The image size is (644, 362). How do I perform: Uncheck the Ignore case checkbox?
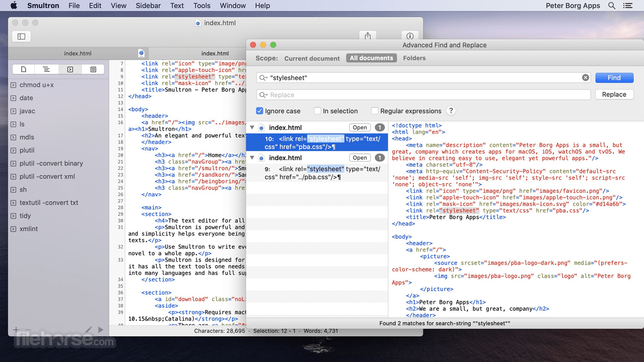pyautogui.click(x=259, y=111)
